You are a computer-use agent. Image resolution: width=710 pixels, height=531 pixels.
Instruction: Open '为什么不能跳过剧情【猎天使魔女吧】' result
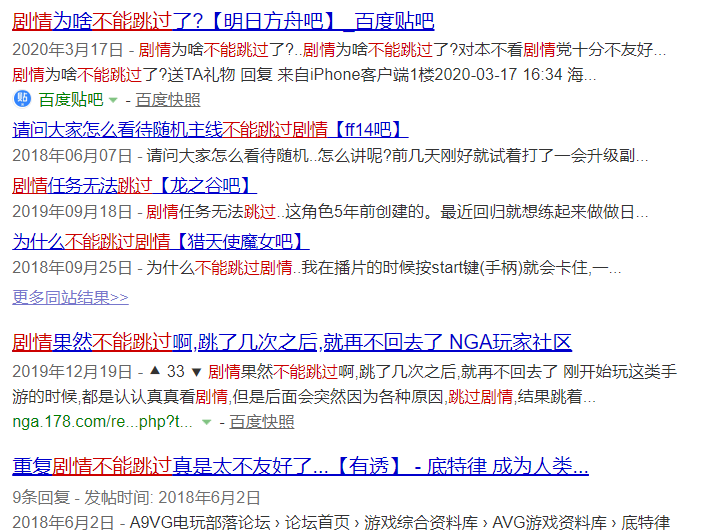click(x=160, y=241)
